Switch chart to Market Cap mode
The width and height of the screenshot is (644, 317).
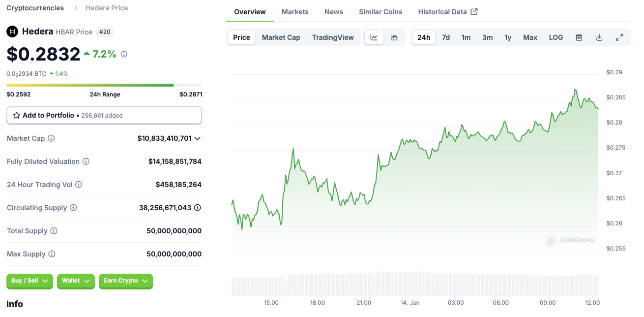[281, 37]
